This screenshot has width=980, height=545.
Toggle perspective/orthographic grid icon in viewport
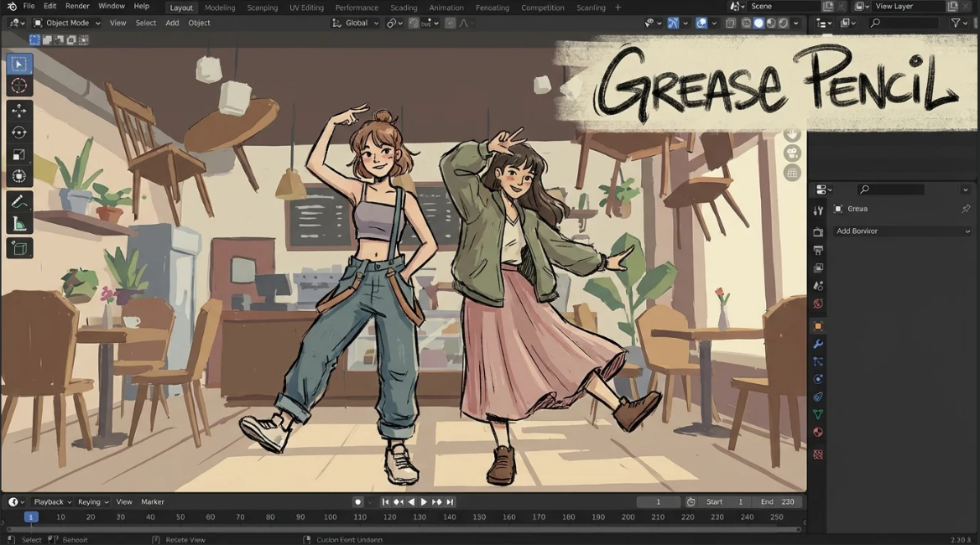pos(793,173)
